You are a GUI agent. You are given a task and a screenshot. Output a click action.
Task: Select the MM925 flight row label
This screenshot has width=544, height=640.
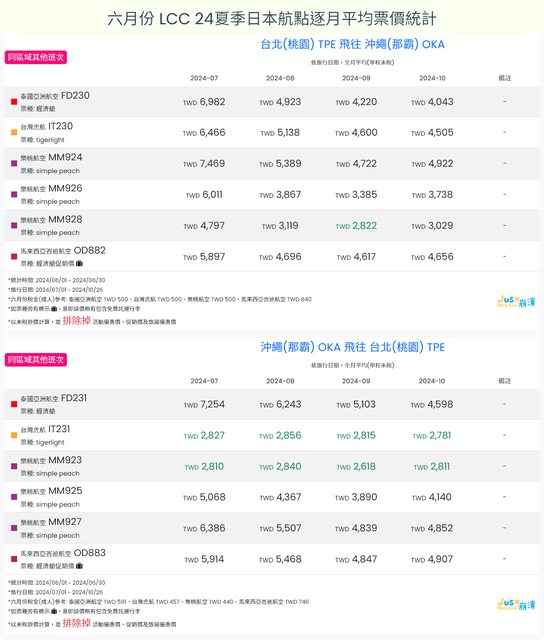coord(51,497)
